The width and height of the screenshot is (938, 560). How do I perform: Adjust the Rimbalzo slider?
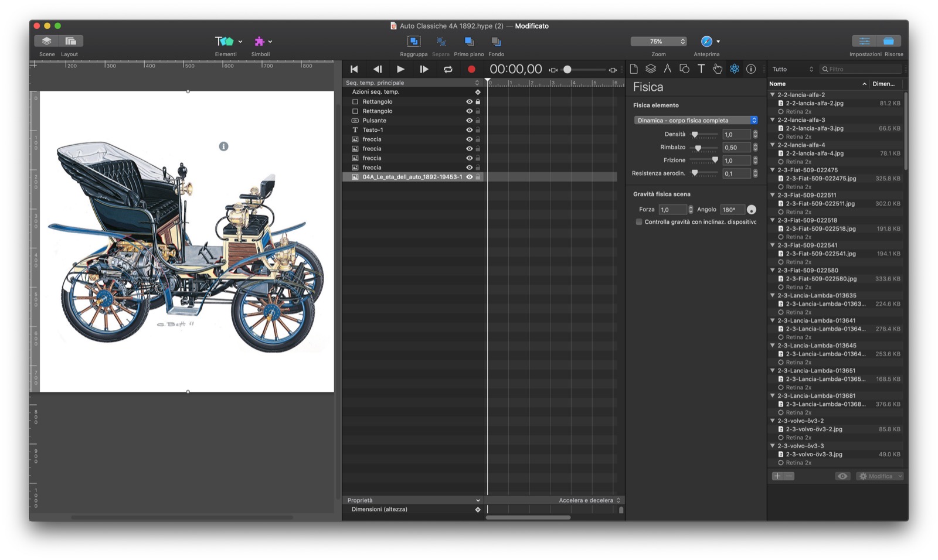(x=698, y=148)
